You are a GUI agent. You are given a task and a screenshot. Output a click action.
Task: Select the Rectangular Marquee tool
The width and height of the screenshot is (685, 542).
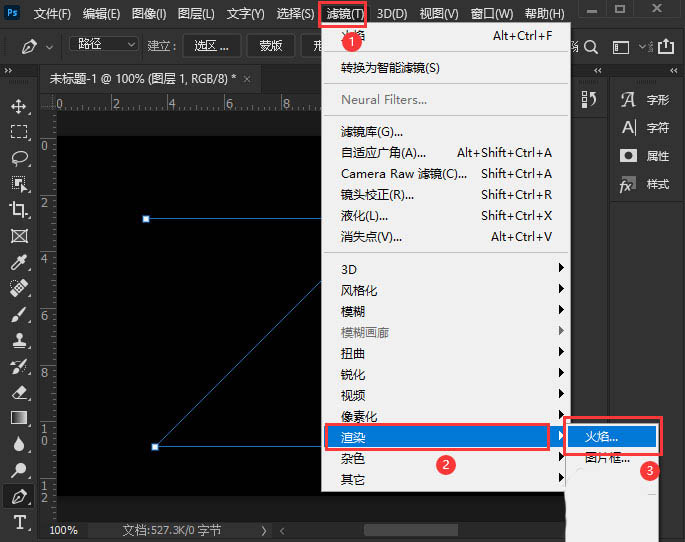coord(18,131)
